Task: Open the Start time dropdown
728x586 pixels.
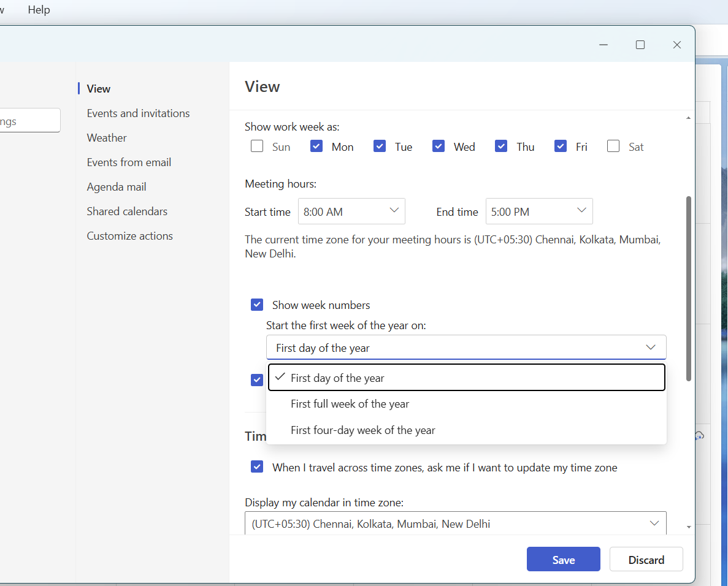Action: point(351,211)
